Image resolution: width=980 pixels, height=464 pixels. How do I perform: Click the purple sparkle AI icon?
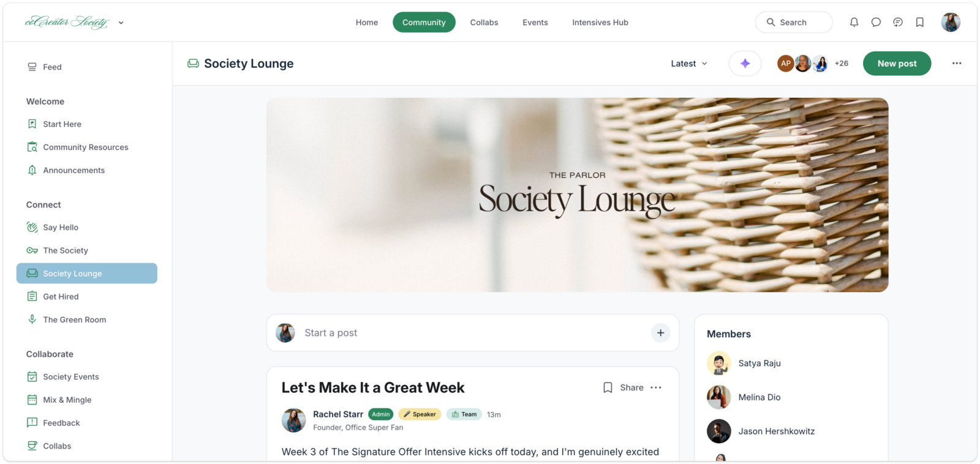(x=745, y=63)
